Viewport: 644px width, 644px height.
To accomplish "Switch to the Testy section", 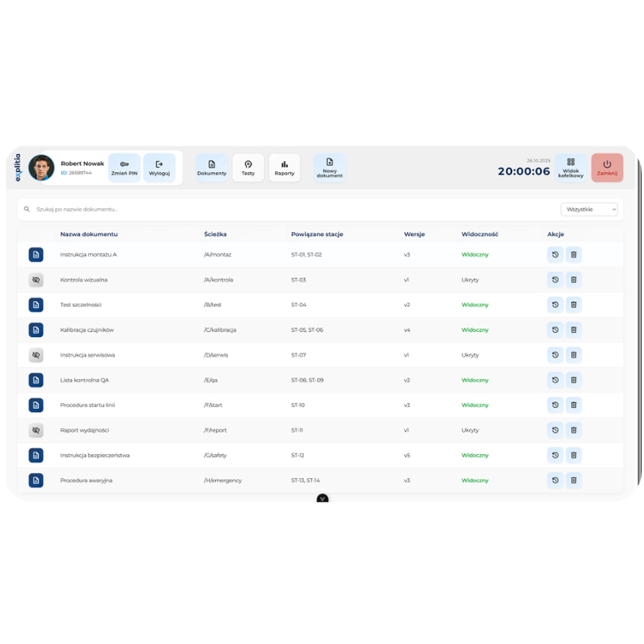I will (248, 168).
